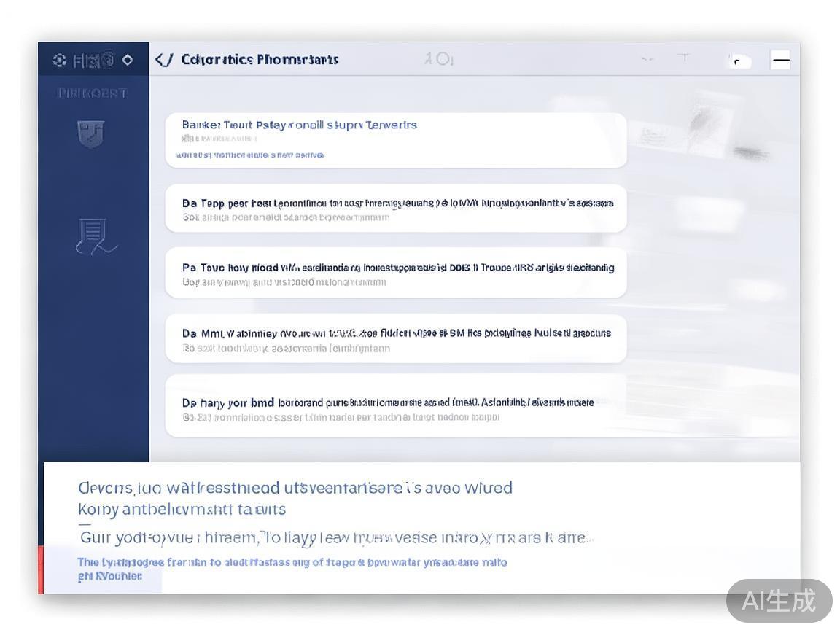Image resolution: width=840 pixels, height=630 pixels.
Task: Toggle the white pill switch in header
Action: coord(739,61)
